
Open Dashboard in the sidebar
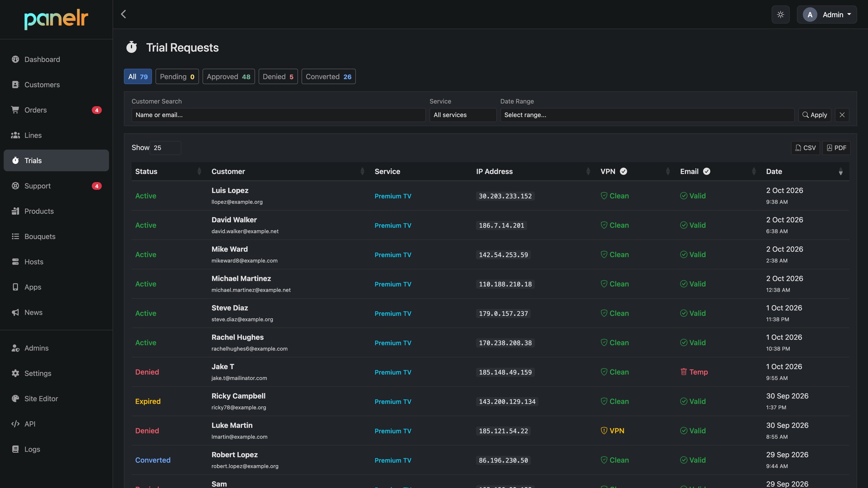pyautogui.click(x=56, y=59)
